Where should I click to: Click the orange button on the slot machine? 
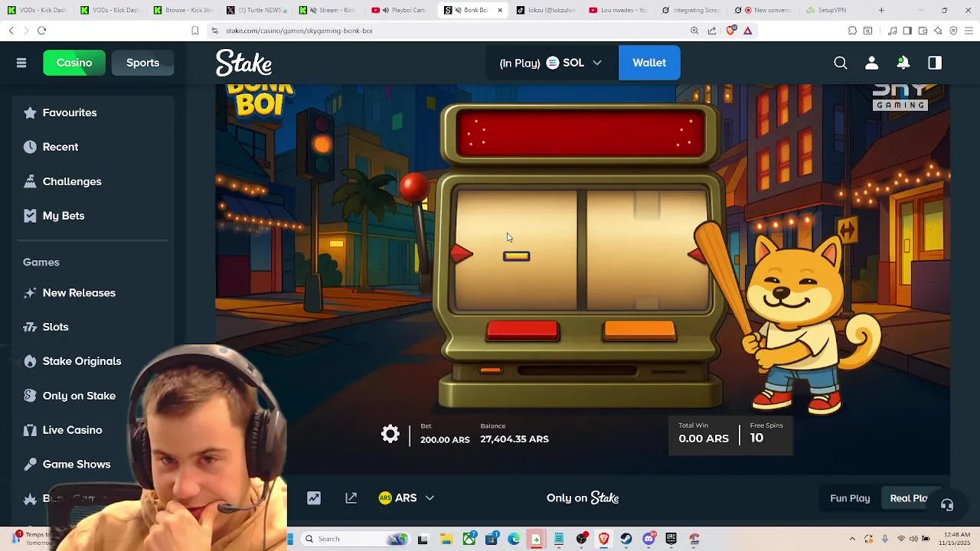tap(640, 330)
